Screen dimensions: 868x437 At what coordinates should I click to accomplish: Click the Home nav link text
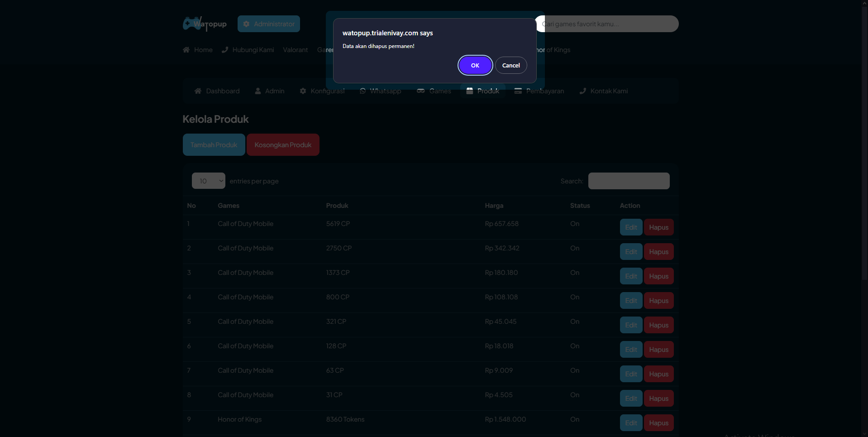coord(203,50)
